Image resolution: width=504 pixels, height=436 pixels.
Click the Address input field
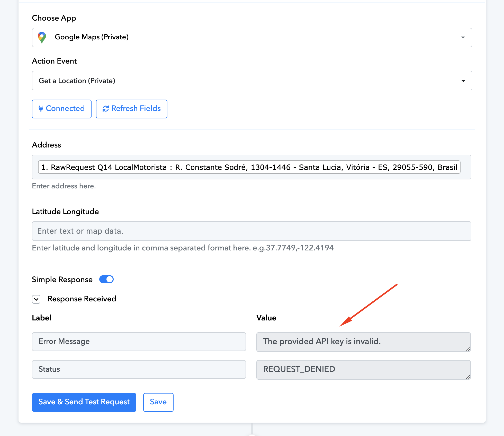point(251,167)
